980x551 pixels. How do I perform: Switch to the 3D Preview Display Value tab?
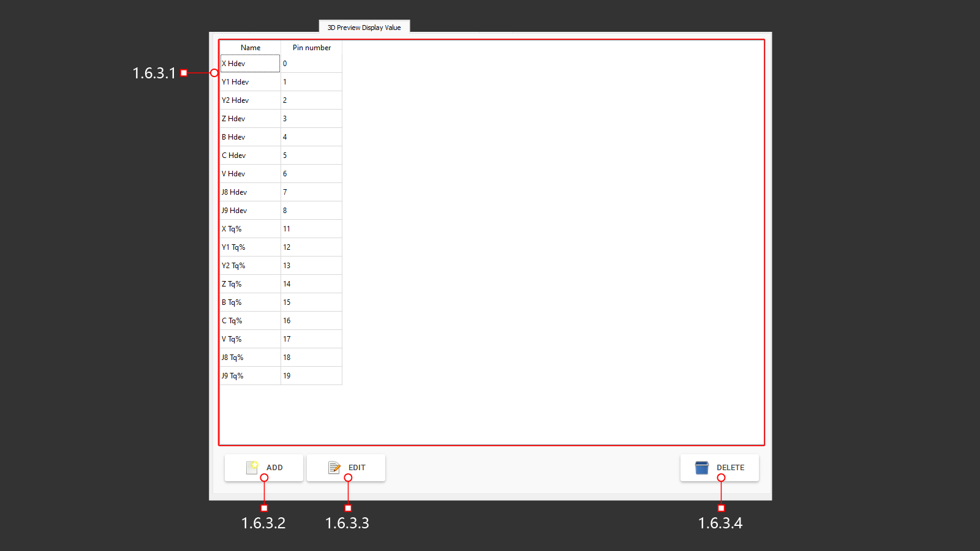click(x=364, y=26)
